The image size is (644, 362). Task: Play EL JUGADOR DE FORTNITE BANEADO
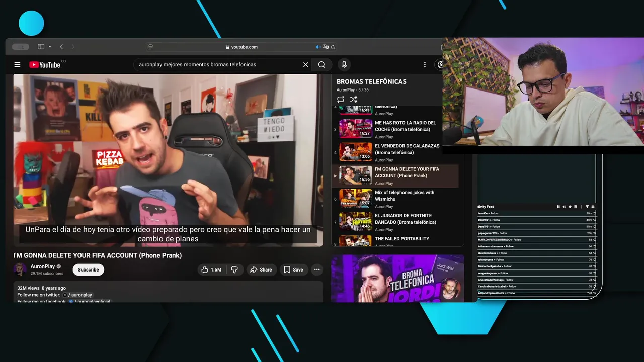click(x=395, y=222)
